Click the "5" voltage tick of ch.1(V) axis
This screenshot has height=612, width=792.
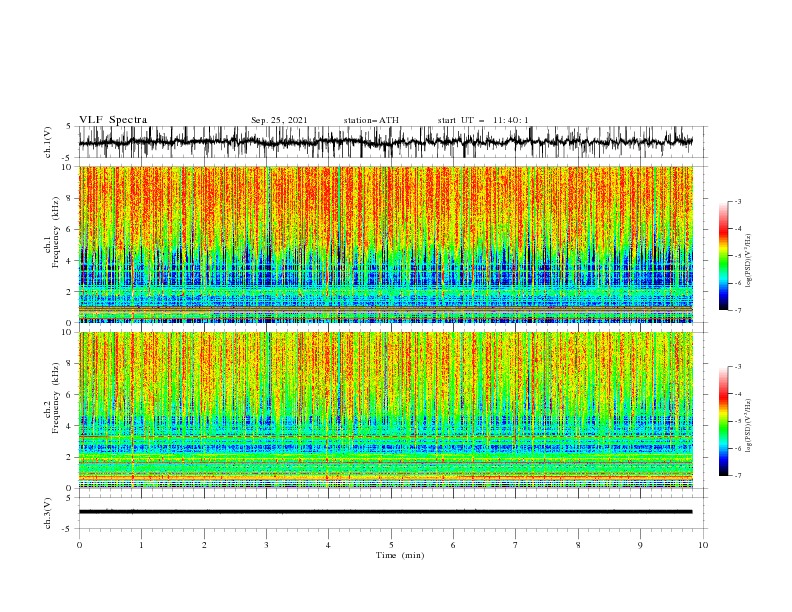pyautogui.click(x=69, y=127)
